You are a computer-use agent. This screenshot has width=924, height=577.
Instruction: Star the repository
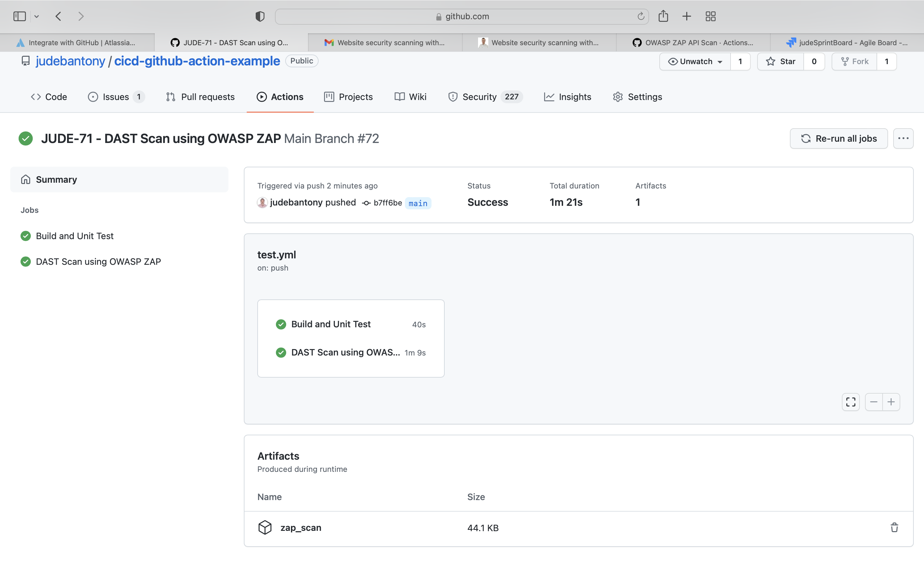point(781,62)
